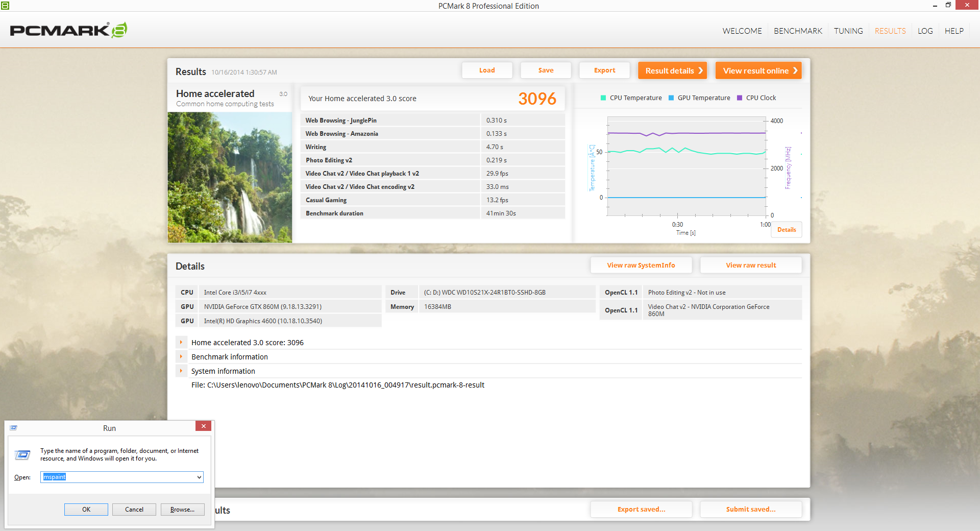Click the mspaint text in Open field

click(55, 477)
